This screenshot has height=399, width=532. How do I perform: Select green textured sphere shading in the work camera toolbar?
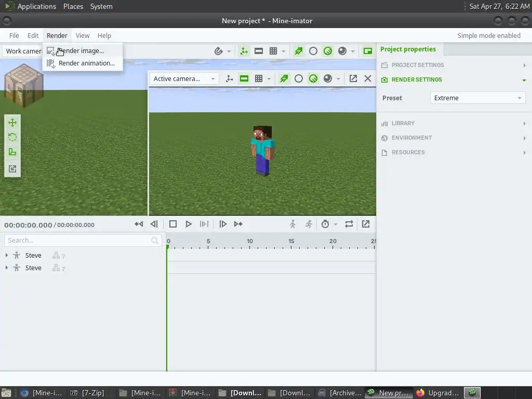[x=328, y=51]
